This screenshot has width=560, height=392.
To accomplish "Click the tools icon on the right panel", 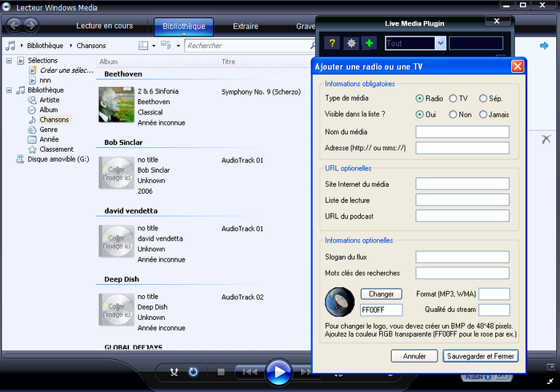I will 546,139.
